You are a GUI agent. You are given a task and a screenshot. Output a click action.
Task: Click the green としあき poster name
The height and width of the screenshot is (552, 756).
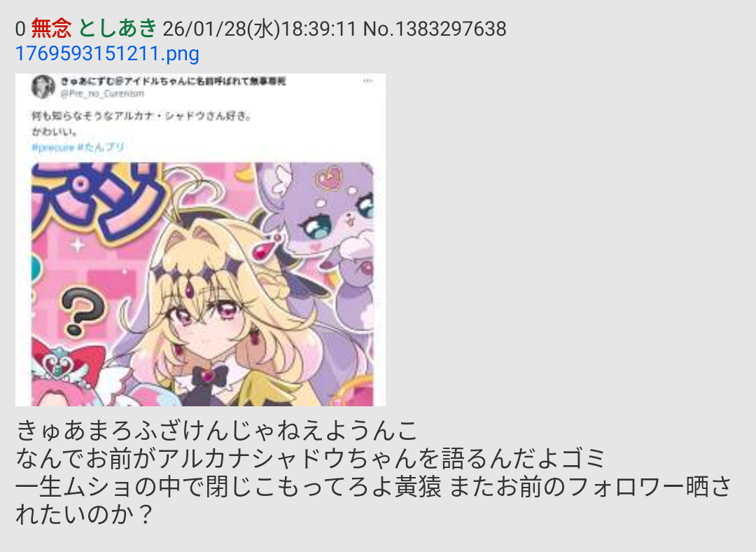pos(117,28)
